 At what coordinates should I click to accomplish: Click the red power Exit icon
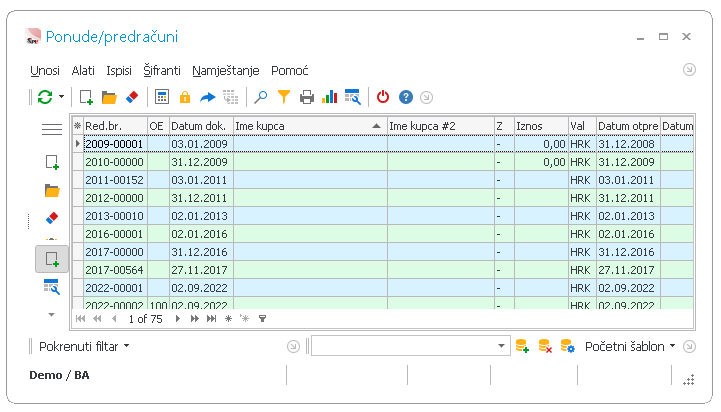(x=383, y=97)
